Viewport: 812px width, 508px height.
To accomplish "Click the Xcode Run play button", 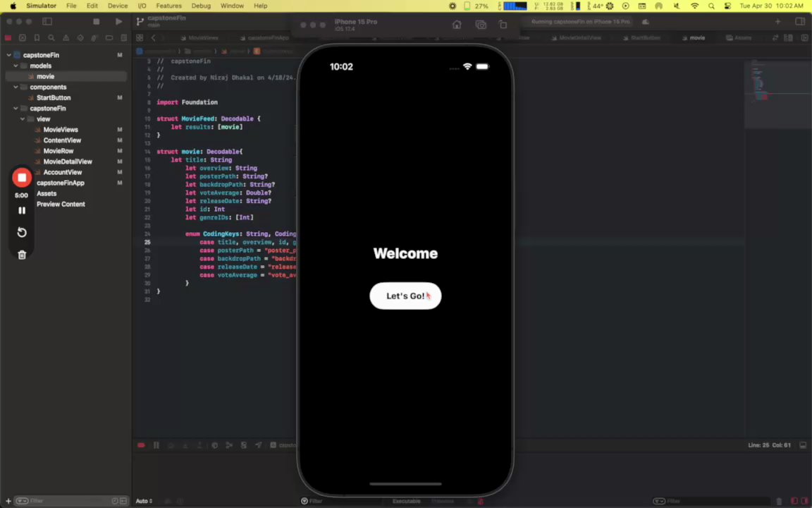I will (118, 22).
